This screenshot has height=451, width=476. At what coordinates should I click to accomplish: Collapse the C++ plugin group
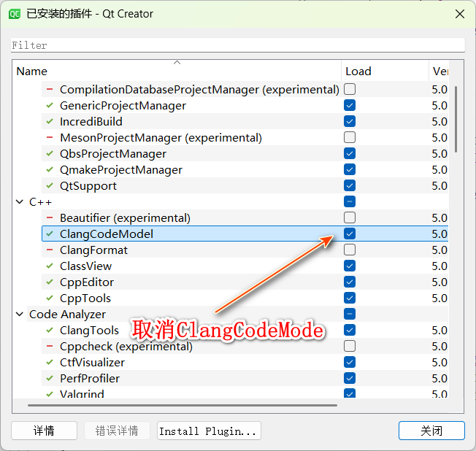click(20, 202)
